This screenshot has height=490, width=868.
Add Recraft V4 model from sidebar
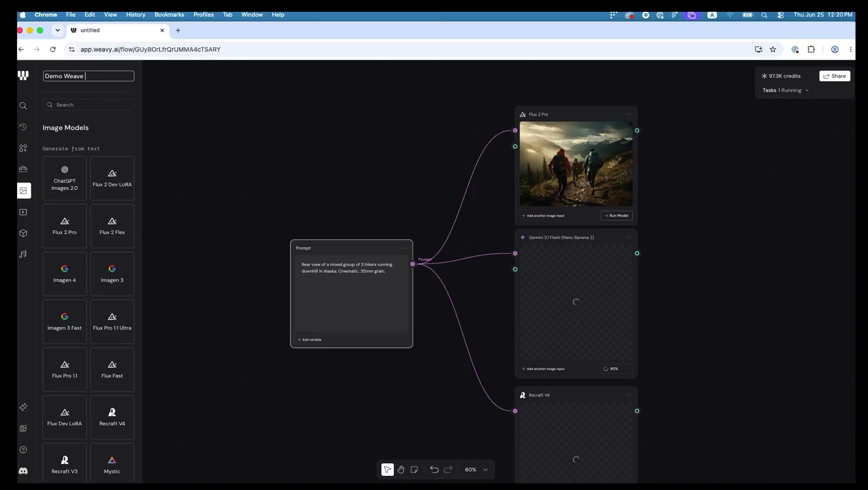tap(112, 417)
